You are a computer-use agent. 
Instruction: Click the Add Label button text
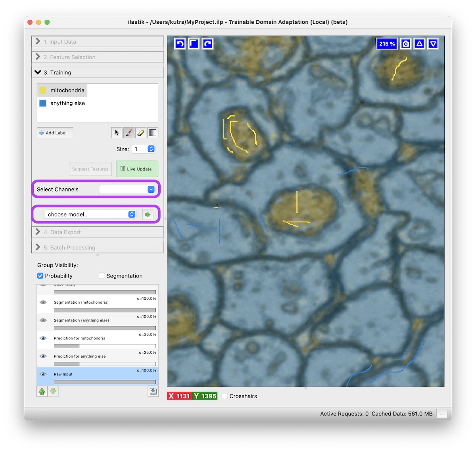(x=56, y=133)
